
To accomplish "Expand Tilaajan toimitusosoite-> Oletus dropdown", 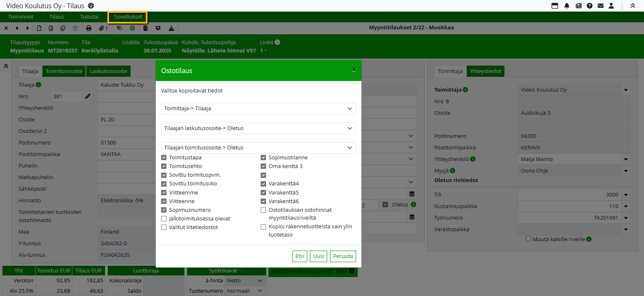I will (258, 147).
